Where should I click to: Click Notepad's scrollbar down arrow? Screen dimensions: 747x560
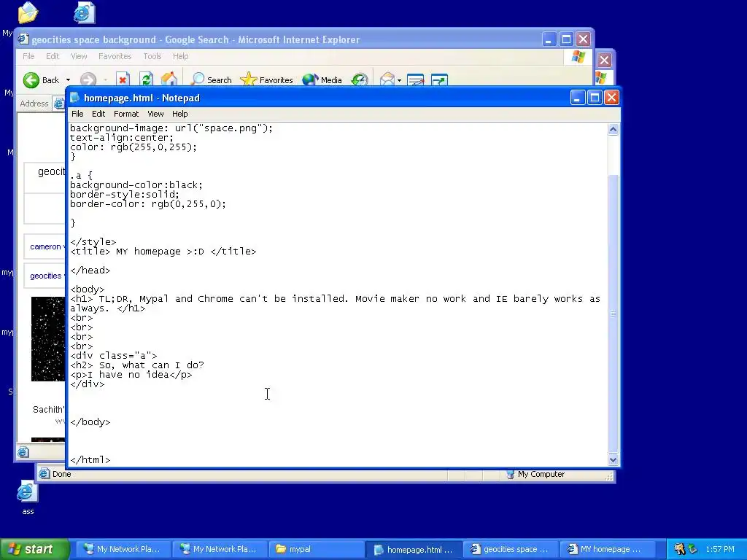(613, 459)
